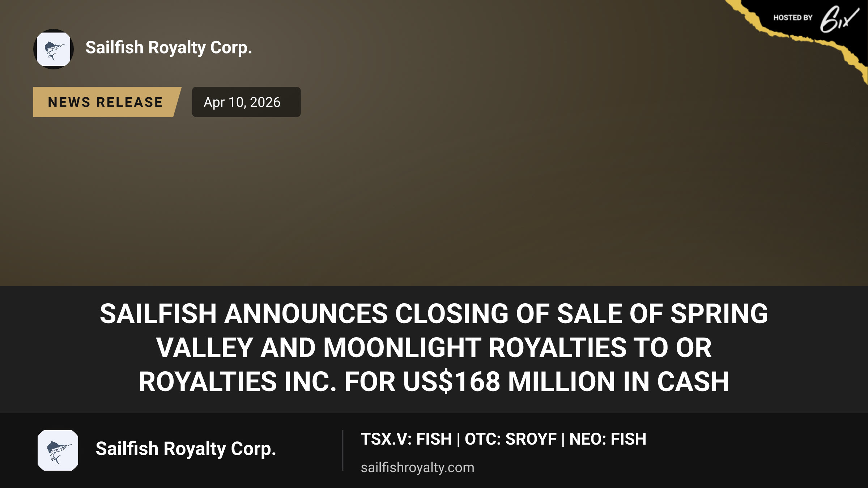
Task: Click the word ROYALTIES INC. in headline
Action: 238,382
